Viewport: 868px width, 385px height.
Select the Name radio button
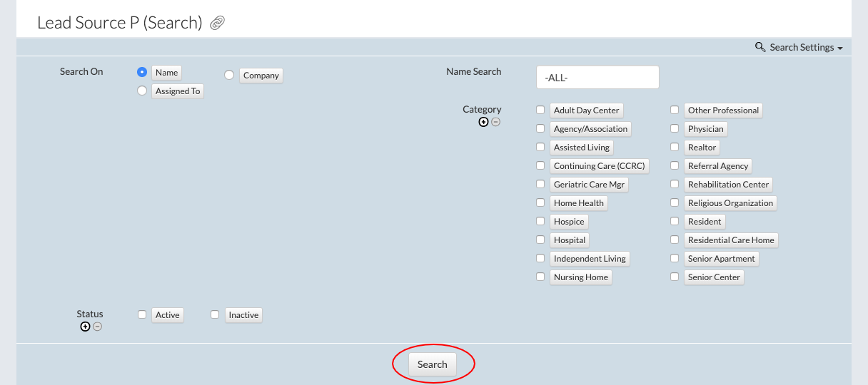142,72
